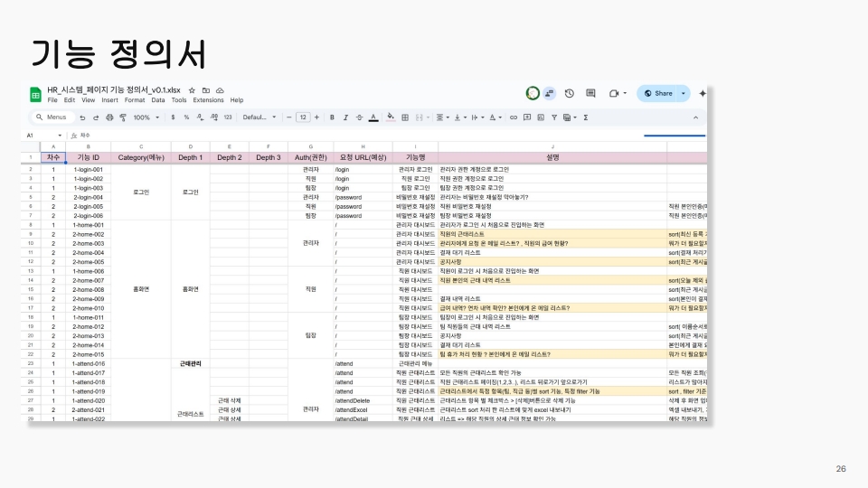Toggle bold formatting
Screen dimensions: 868x488
[332, 117]
